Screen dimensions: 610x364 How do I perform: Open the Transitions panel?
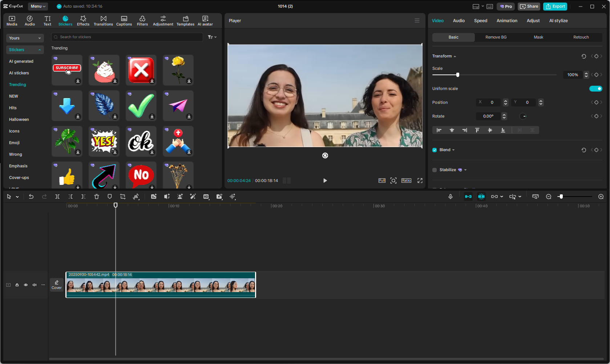[103, 21]
